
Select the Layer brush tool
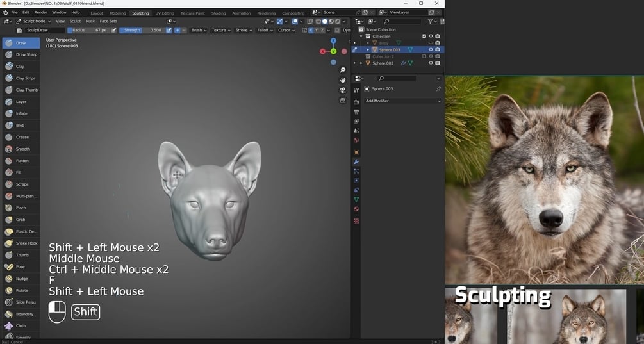pos(21,102)
